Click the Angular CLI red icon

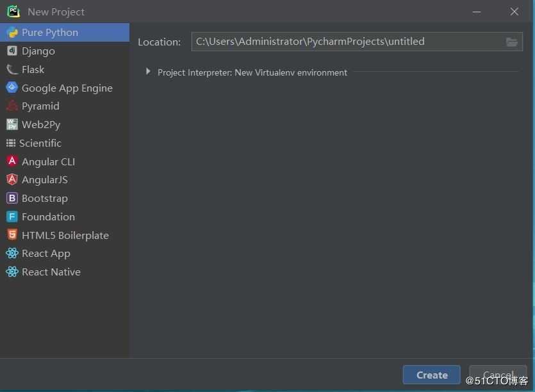point(12,161)
